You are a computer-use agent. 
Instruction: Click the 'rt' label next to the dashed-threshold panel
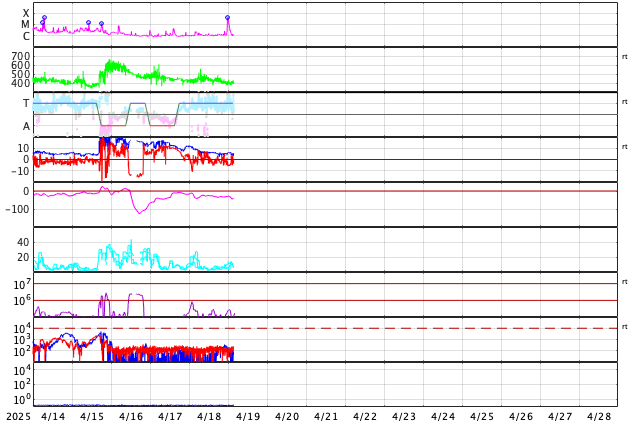(x=625, y=327)
